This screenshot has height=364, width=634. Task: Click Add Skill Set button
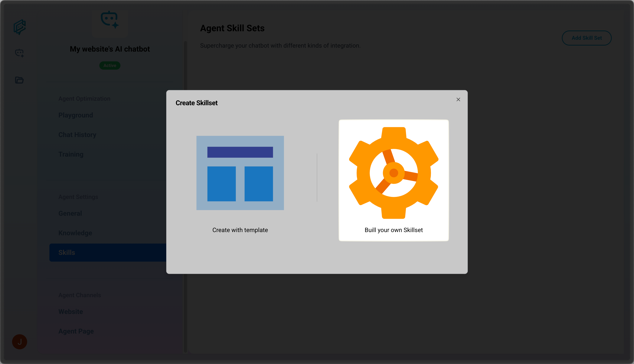click(x=587, y=38)
